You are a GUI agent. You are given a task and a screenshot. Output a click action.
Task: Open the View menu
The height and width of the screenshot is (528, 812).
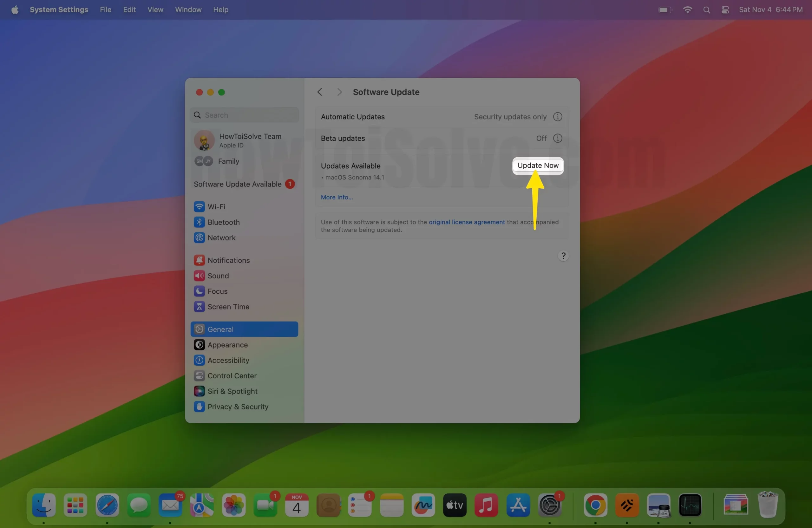click(x=155, y=10)
